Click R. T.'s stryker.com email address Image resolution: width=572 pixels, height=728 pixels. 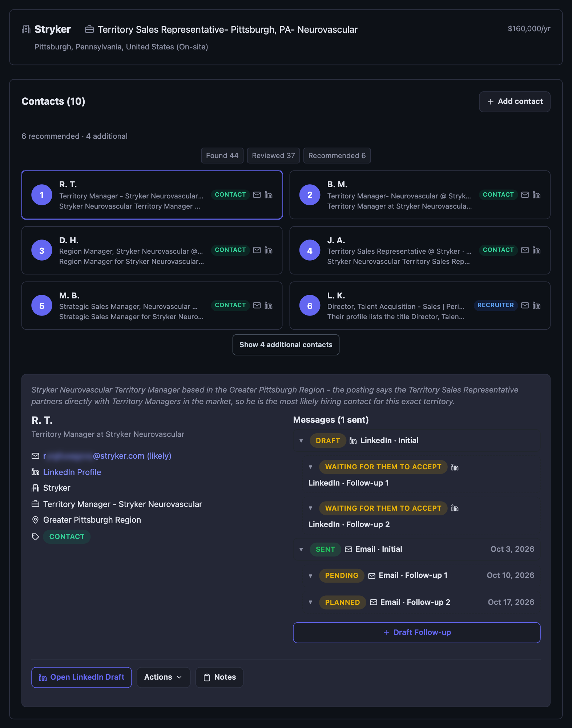[107, 456]
